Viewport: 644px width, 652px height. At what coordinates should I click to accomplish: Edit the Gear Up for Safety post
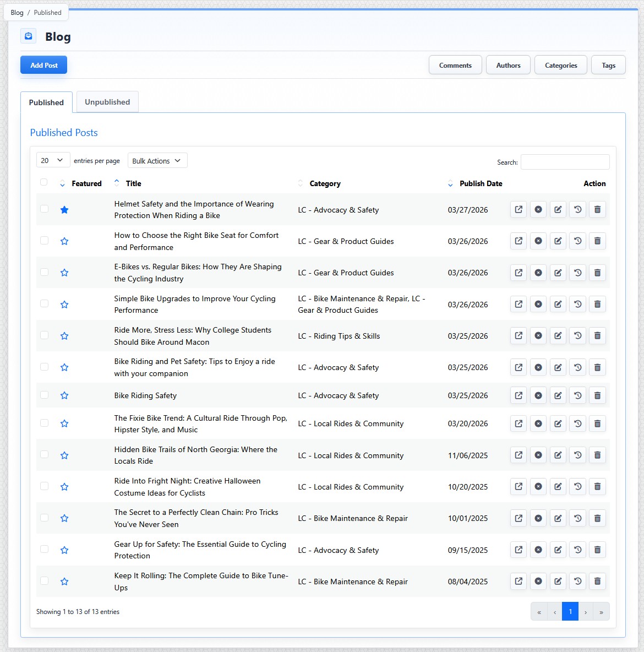(x=558, y=550)
